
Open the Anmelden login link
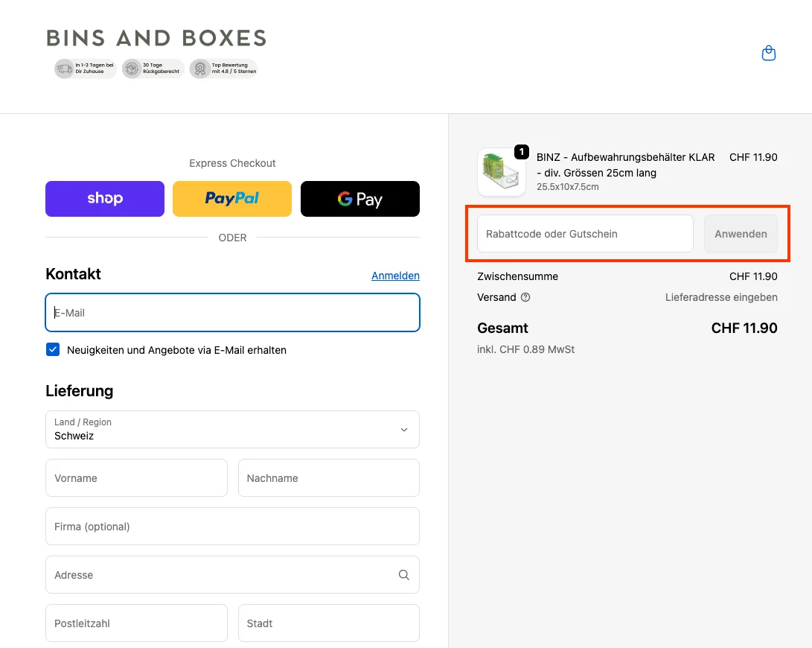click(395, 276)
